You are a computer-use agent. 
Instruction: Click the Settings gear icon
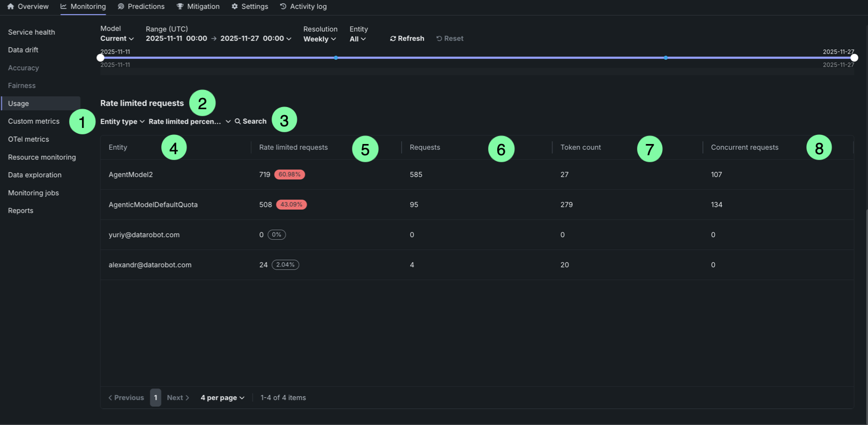pos(235,6)
